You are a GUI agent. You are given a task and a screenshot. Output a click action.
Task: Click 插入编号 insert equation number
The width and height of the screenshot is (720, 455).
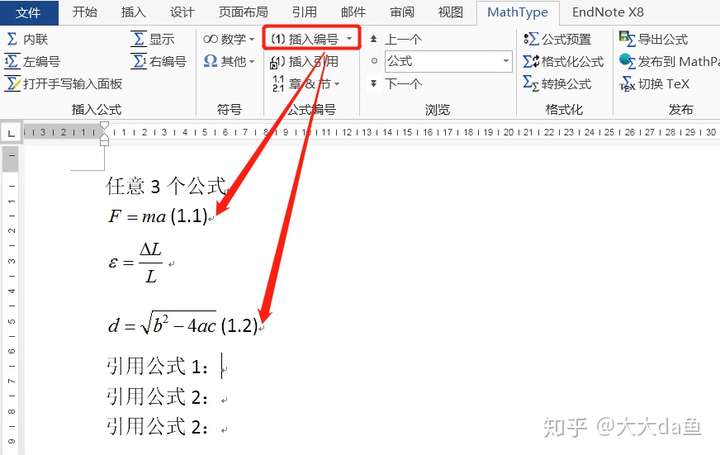[305, 39]
